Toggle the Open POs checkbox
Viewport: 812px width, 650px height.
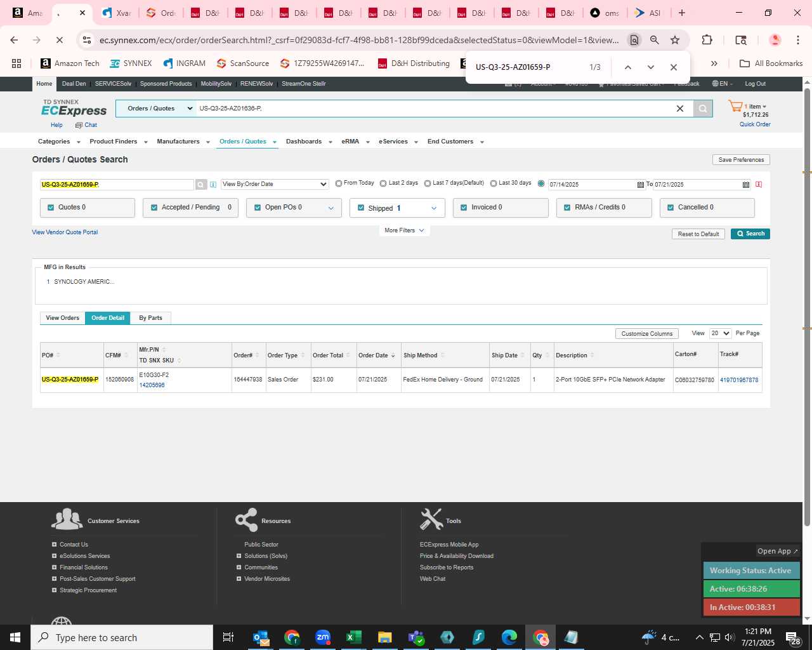coord(258,208)
